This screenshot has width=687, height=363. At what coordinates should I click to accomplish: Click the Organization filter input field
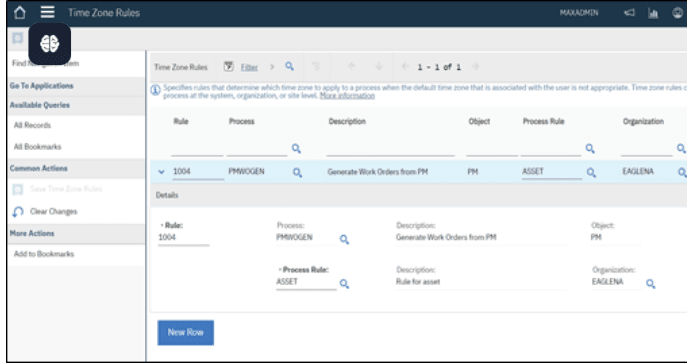[x=647, y=149]
